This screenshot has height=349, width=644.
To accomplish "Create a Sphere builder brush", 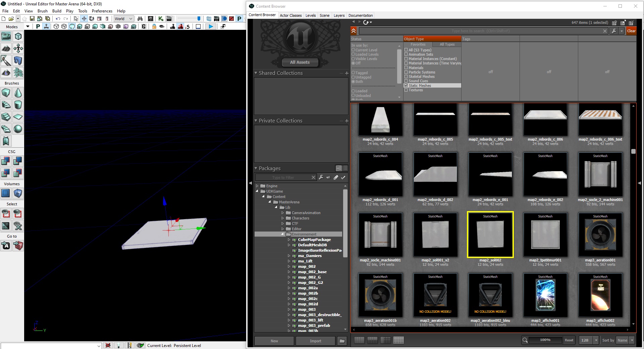I will (x=18, y=129).
